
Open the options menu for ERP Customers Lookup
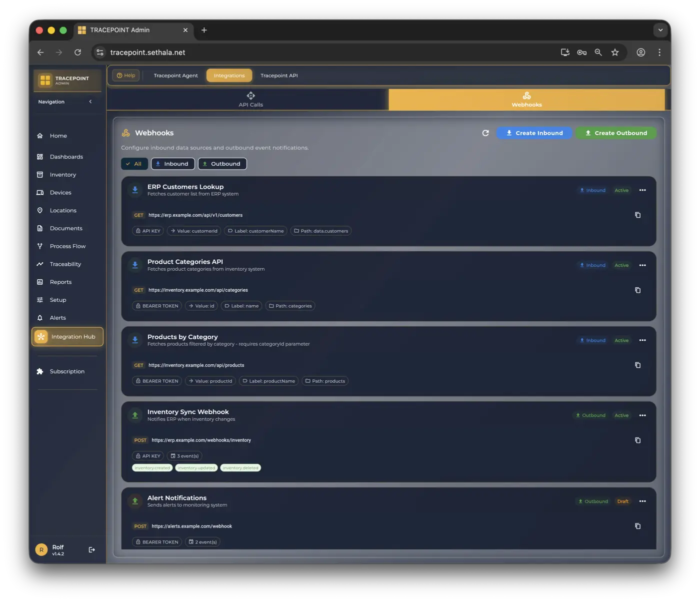coord(642,190)
